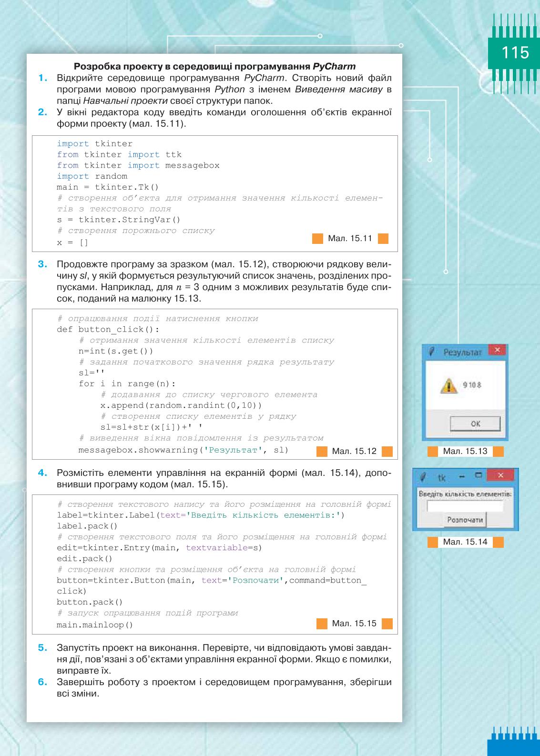This screenshot has height=756, width=540.
Task: Maximize the tk window
Action: pos(479,475)
